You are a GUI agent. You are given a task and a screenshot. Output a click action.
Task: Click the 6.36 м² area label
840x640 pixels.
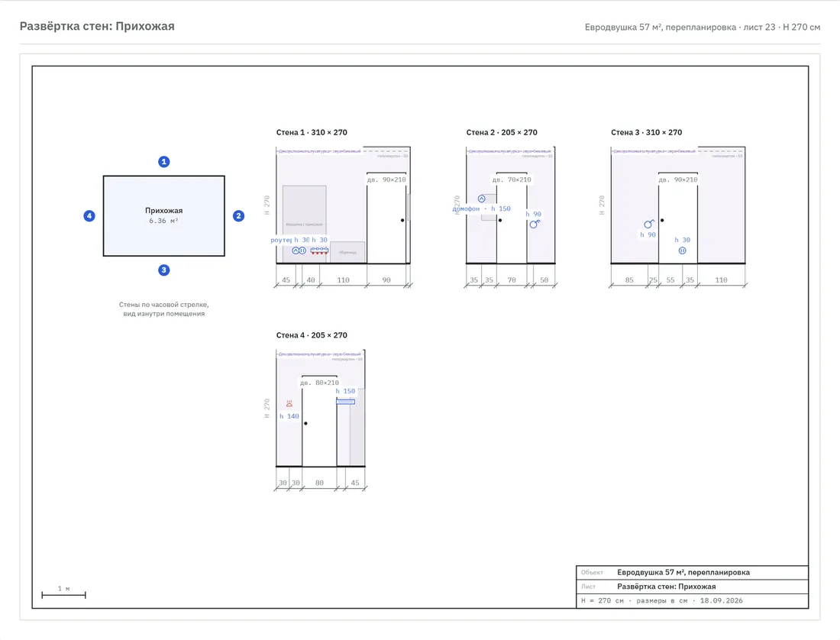(x=164, y=221)
